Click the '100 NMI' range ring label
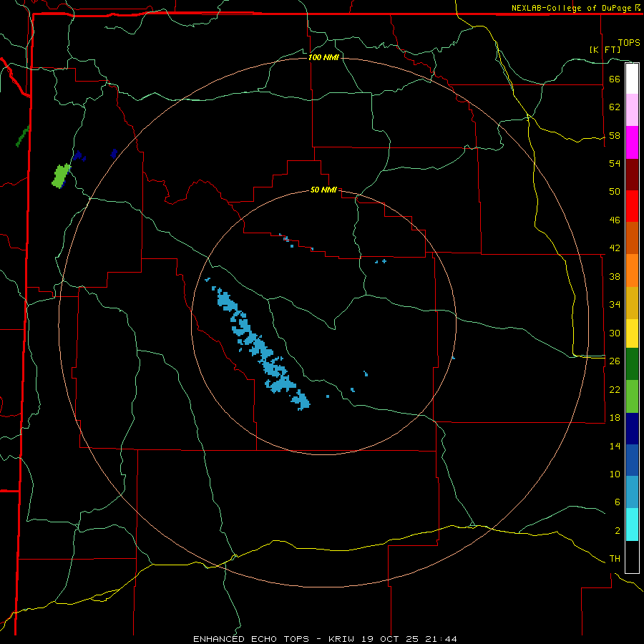This screenshot has height=644, width=644. click(x=323, y=57)
